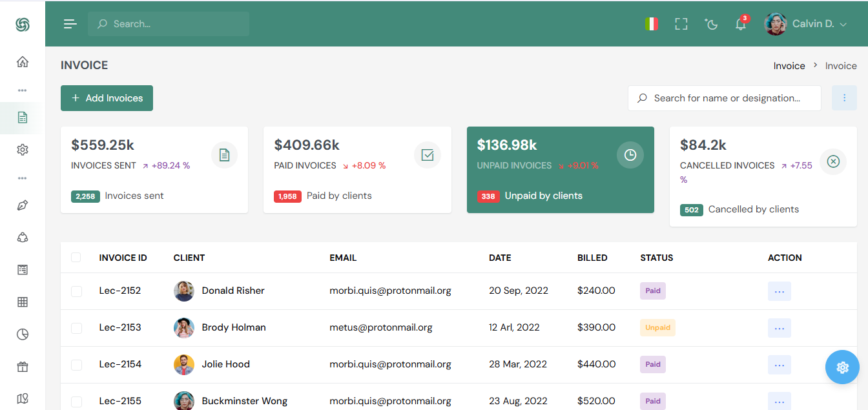The height and width of the screenshot is (410, 868).
Task: Click the pen tool icon in sidebar
Action: 23,205
